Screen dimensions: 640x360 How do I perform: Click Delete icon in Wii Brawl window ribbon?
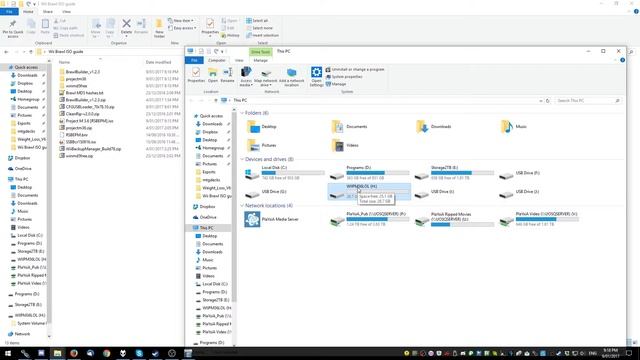[x=127, y=27]
